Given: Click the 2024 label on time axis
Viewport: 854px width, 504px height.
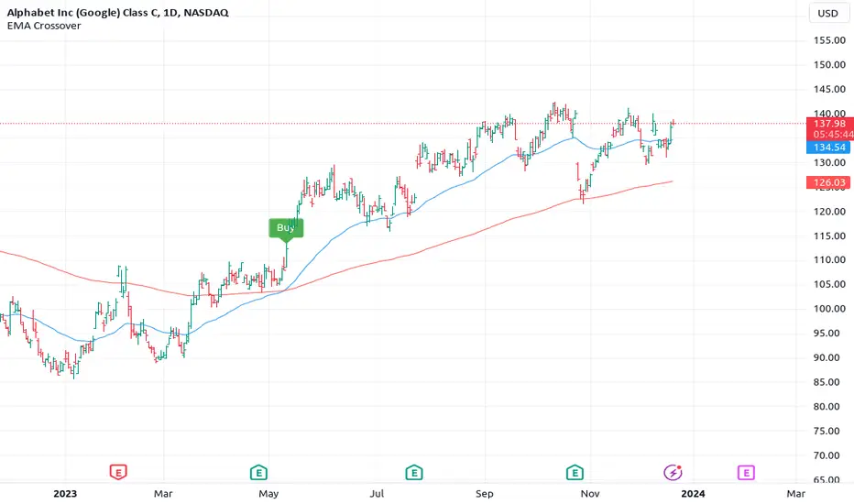Looking at the screenshot, I should (693, 494).
